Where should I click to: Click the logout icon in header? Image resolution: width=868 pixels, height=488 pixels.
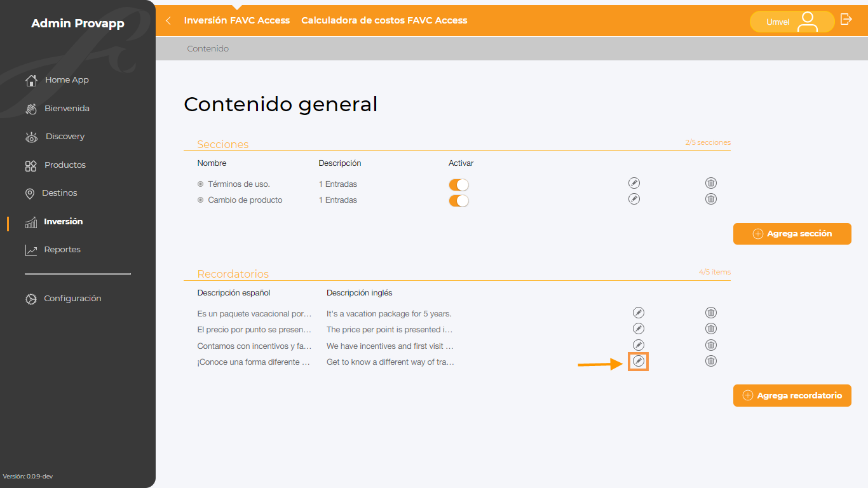846,19
